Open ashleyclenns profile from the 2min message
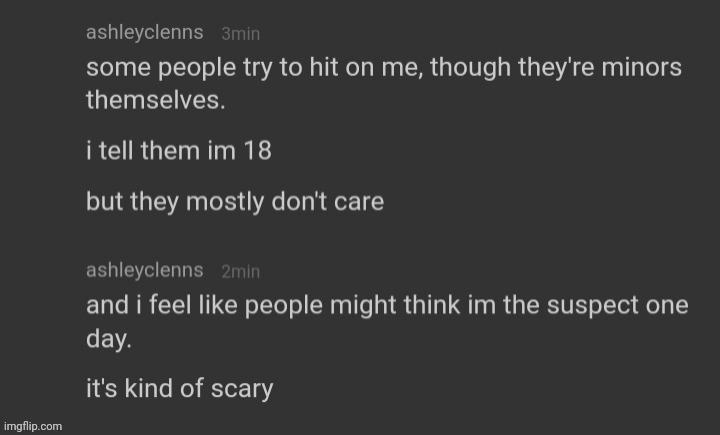The image size is (720, 435). coord(145,271)
